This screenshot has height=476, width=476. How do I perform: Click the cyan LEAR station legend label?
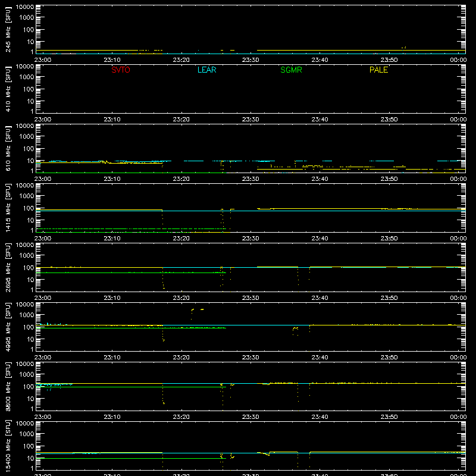(x=206, y=70)
